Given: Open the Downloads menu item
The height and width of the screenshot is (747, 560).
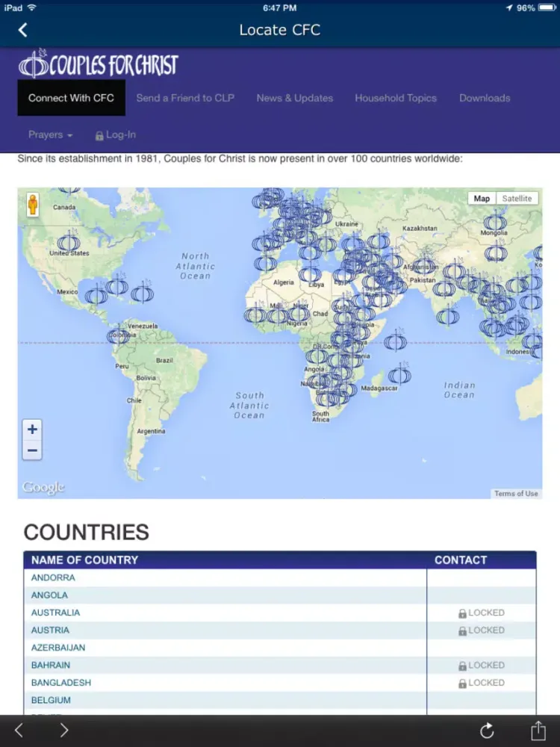Looking at the screenshot, I should click(485, 98).
